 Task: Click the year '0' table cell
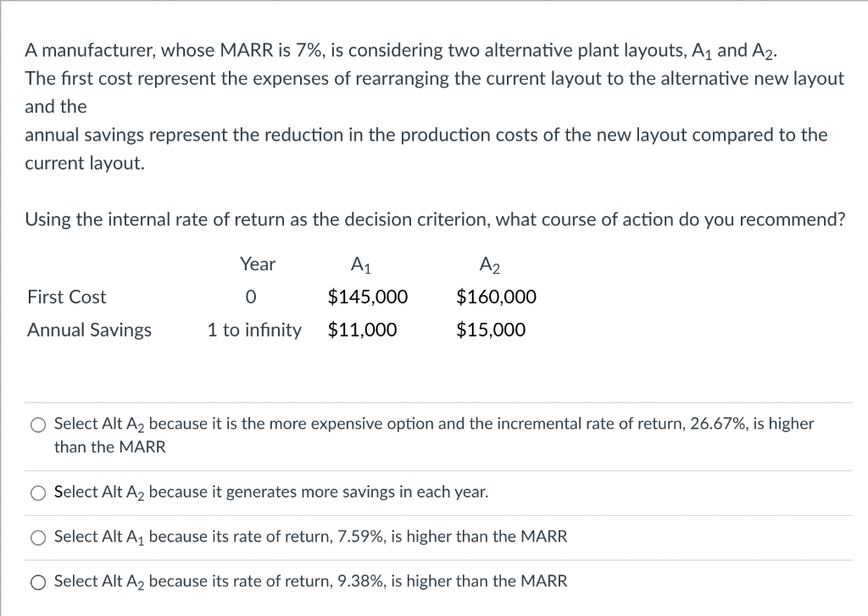tap(250, 297)
